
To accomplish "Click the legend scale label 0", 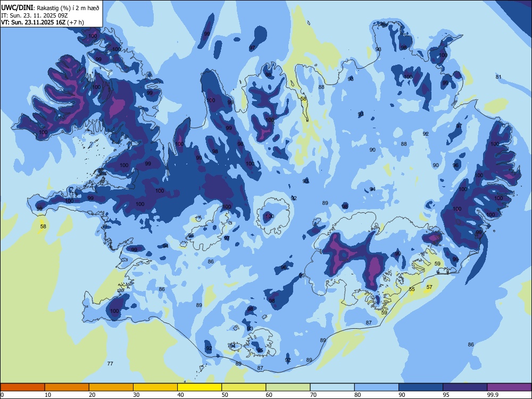I will pos(2,395).
